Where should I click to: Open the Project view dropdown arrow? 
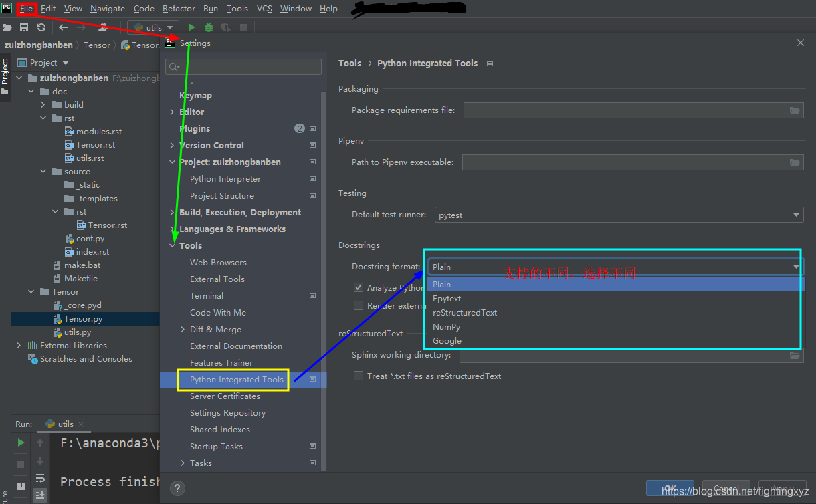(x=64, y=62)
